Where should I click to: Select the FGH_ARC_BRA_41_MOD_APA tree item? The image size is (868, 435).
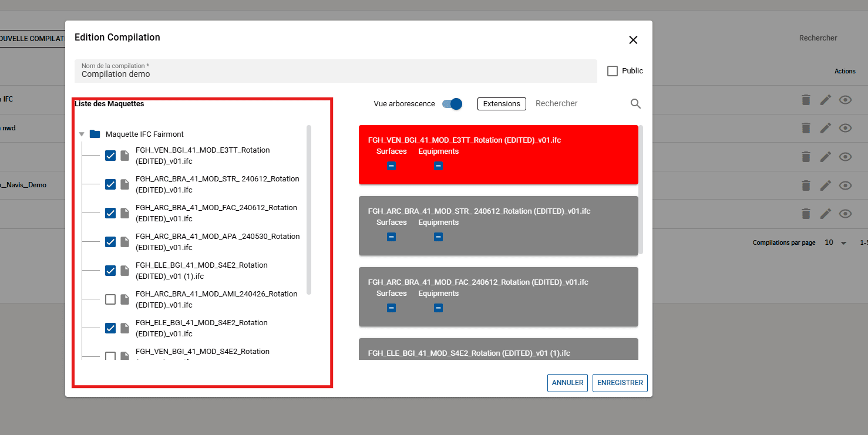217,242
